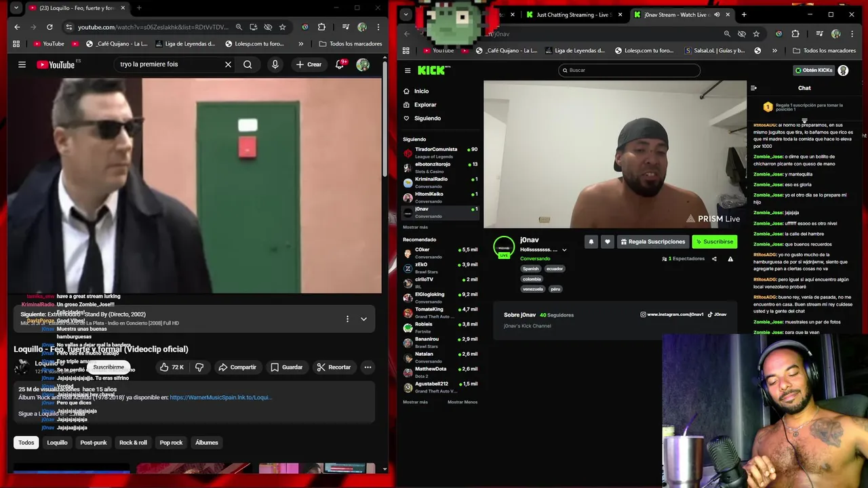Toggle follow heart for j0nav
Screen dimensions: 868x488
tap(608, 242)
